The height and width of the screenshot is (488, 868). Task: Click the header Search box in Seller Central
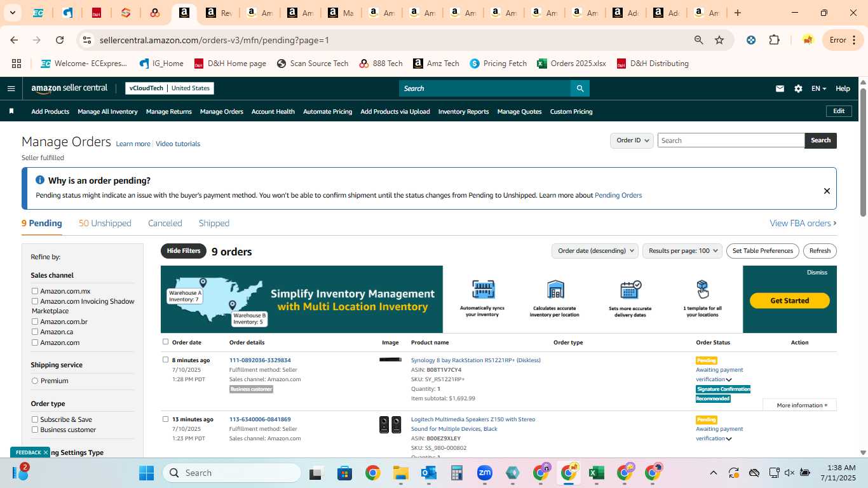484,88
